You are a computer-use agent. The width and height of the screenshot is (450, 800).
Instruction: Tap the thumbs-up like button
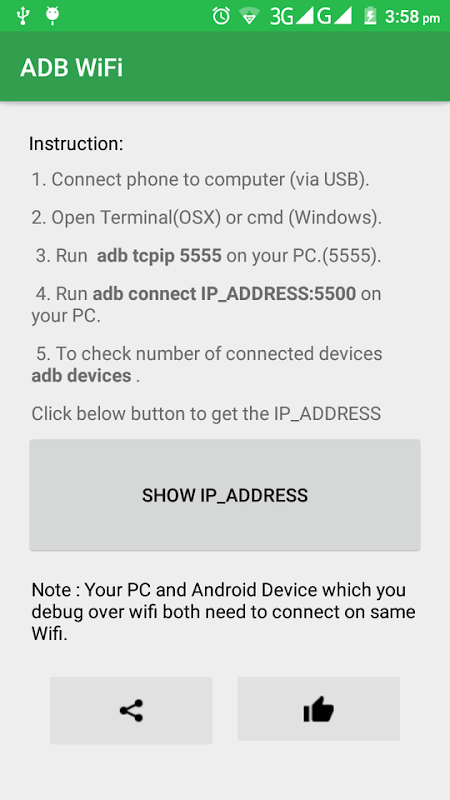tap(318, 709)
